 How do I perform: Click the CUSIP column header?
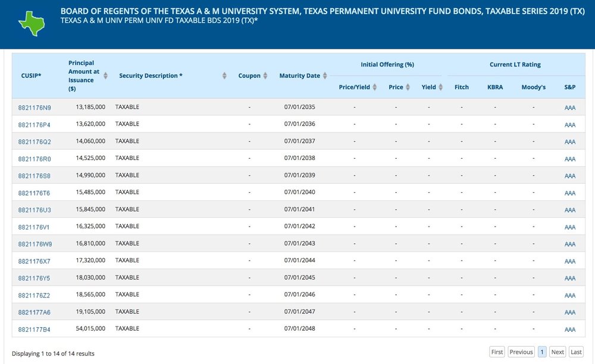pos(31,76)
